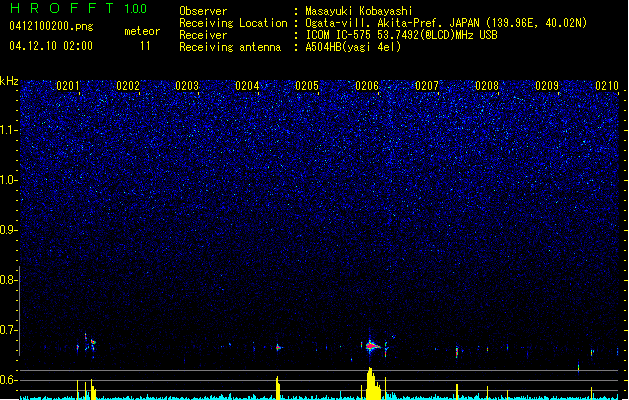This screenshot has height=400, width=629.
Task: Click the 1.0 kHz axis label
Action: [8, 180]
